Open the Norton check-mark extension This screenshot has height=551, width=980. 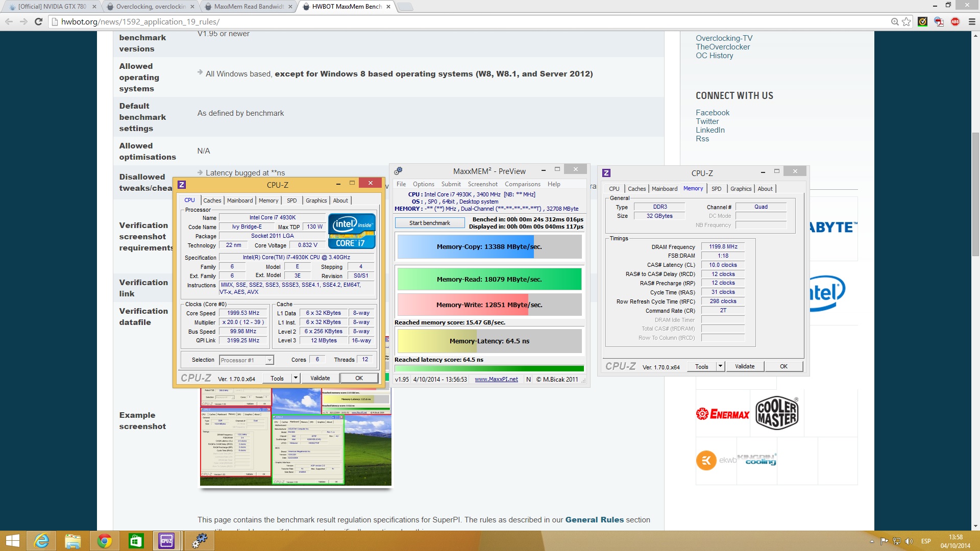click(x=922, y=21)
